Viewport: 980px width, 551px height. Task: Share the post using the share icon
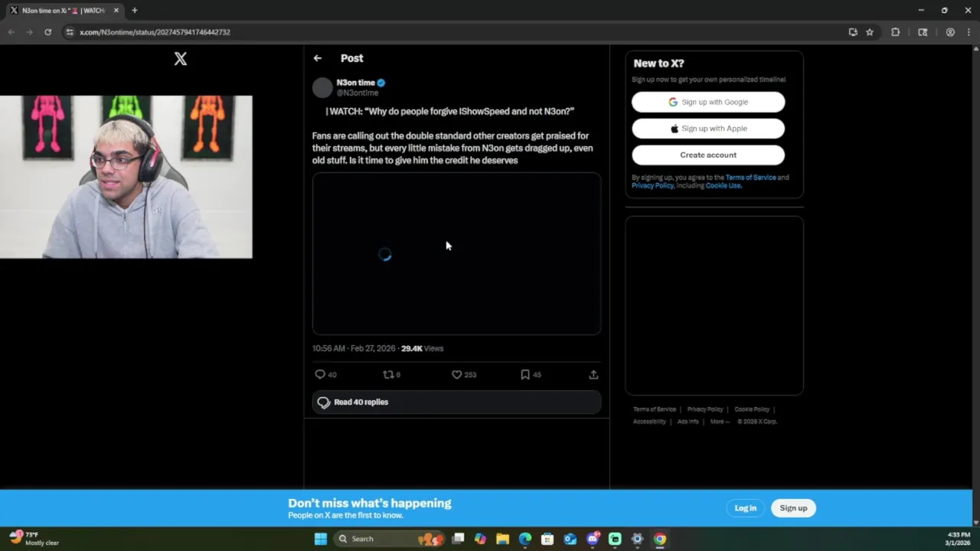click(593, 374)
